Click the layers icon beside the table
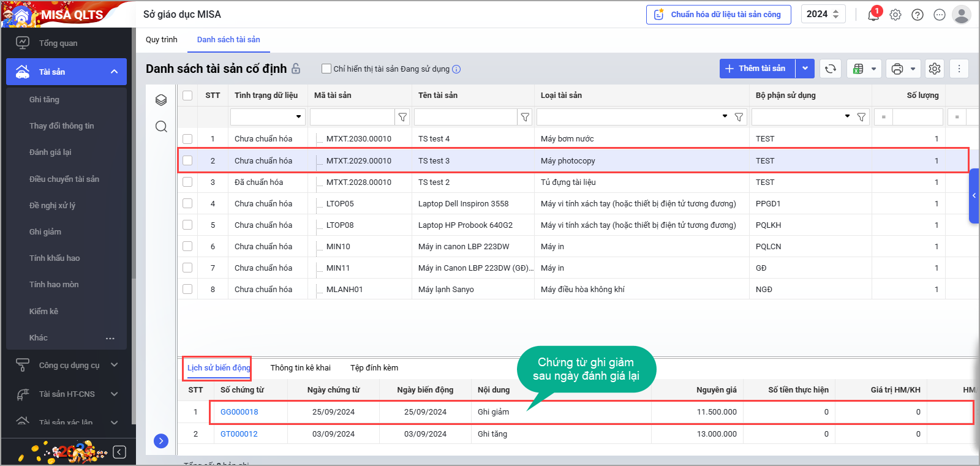Screen dimensions: 980x466 pos(161,100)
